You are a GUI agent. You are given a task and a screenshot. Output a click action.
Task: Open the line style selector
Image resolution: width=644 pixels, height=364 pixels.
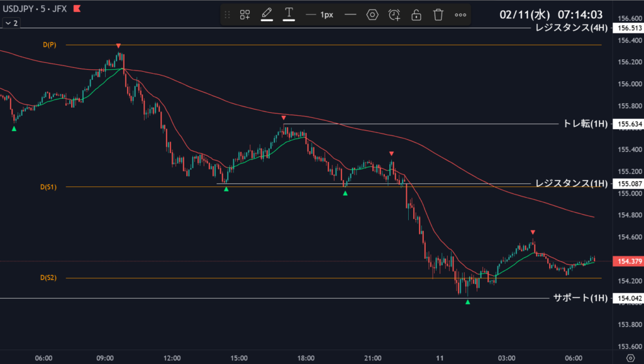click(x=350, y=14)
